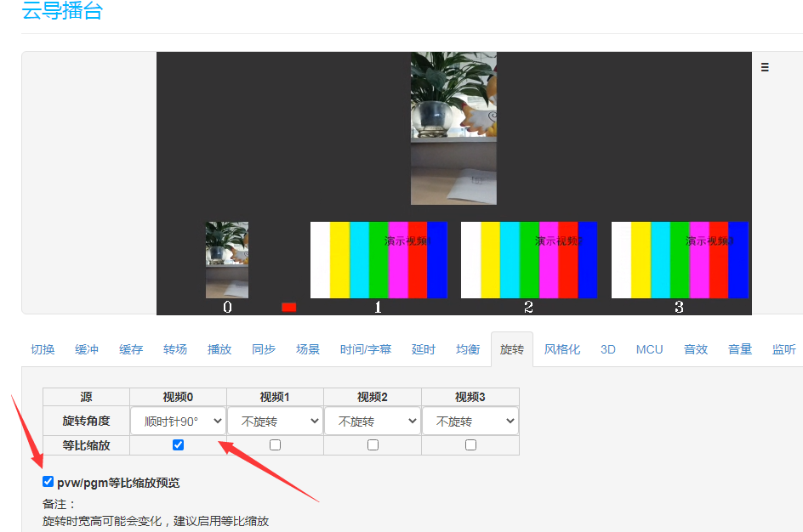Open the 监听 tab
The image size is (803, 532).
pyautogui.click(x=784, y=349)
